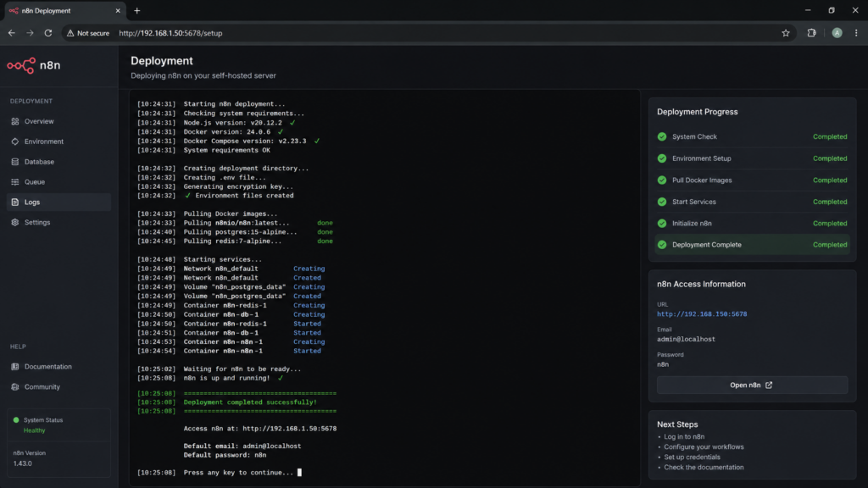Click the Community icon in Help section
Image resolution: width=868 pixels, height=488 pixels.
pyautogui.click(x=15, y=386)
